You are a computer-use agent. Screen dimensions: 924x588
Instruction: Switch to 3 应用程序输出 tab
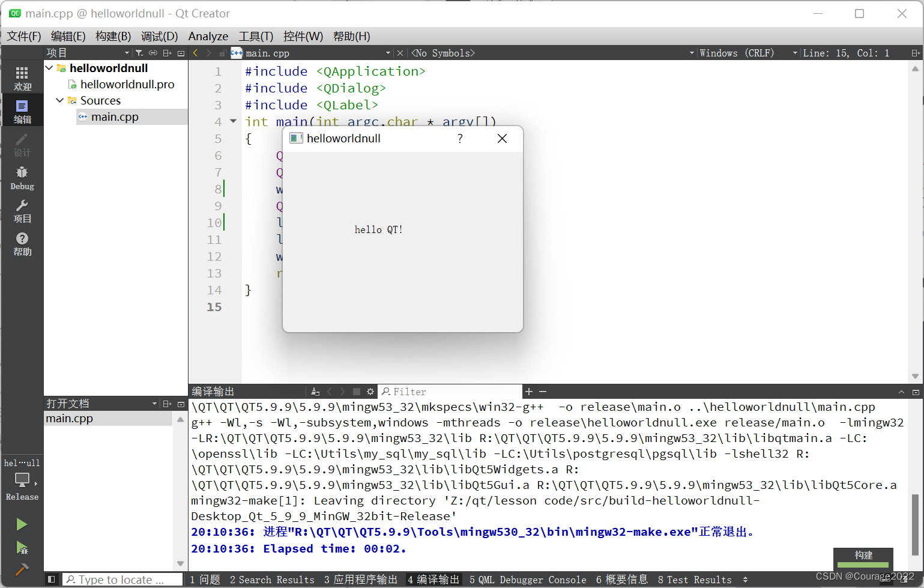[361, 580]
